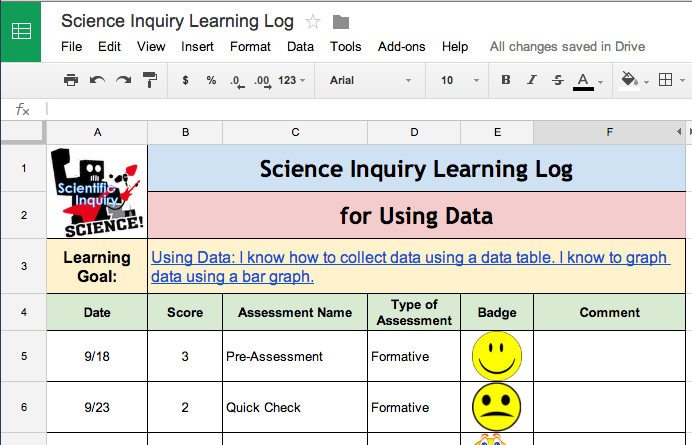Open the Using Data learning goal link
The height and width of the screenshot is (445, 692).
pos(410,266)
